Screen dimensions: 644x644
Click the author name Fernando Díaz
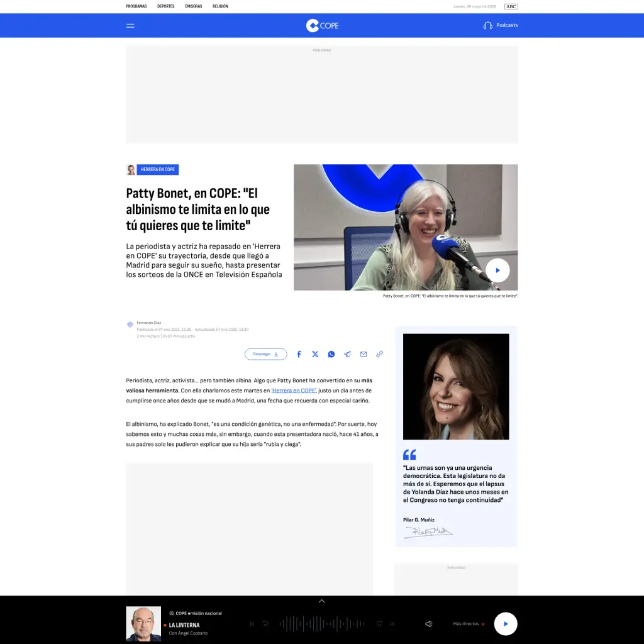pos(148,323)
